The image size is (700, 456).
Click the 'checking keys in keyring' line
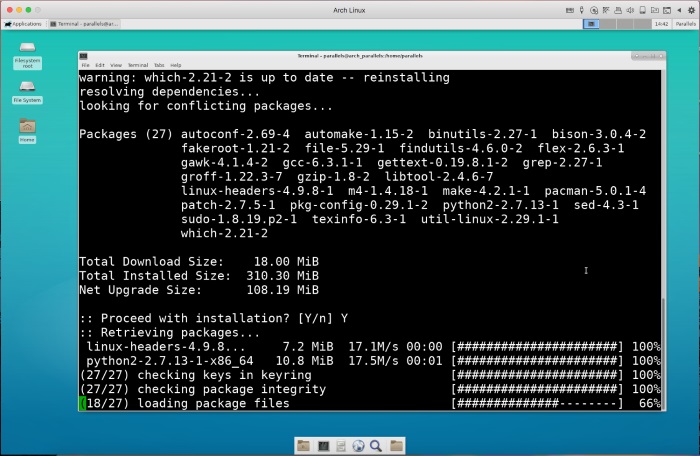(x=370, y=375)
